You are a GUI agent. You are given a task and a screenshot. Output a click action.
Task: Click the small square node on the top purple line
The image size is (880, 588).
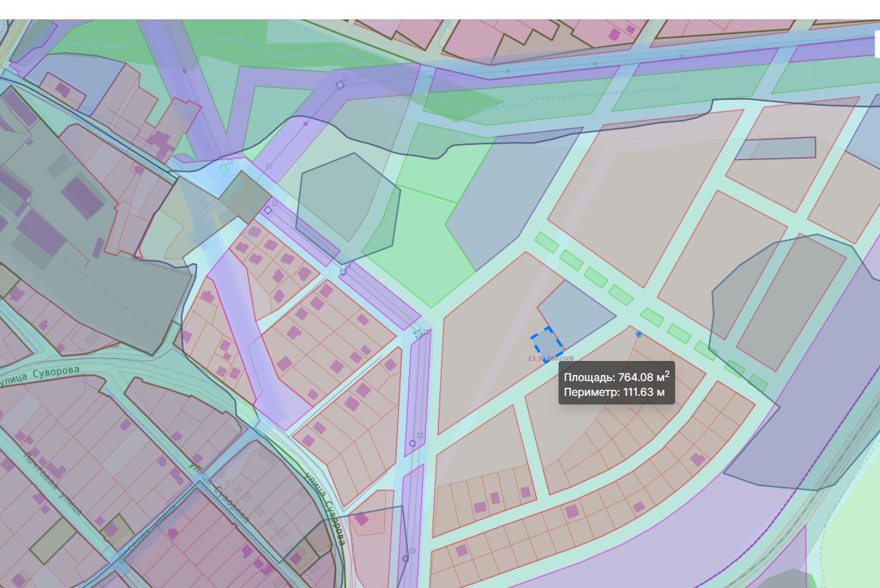tap(340, 84)
